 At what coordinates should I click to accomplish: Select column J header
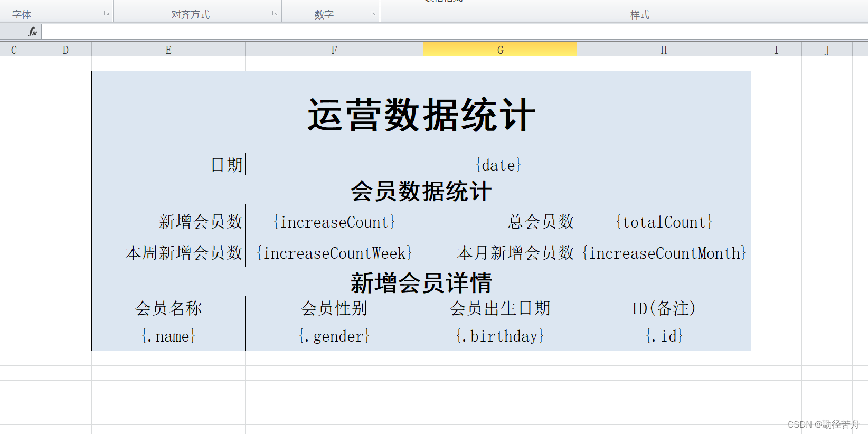[x=827, y=50]
